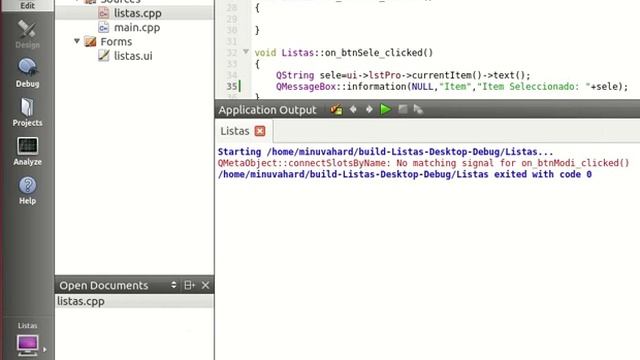Select Edit mode in sidebar
The image size is (640, 360).
27,5
